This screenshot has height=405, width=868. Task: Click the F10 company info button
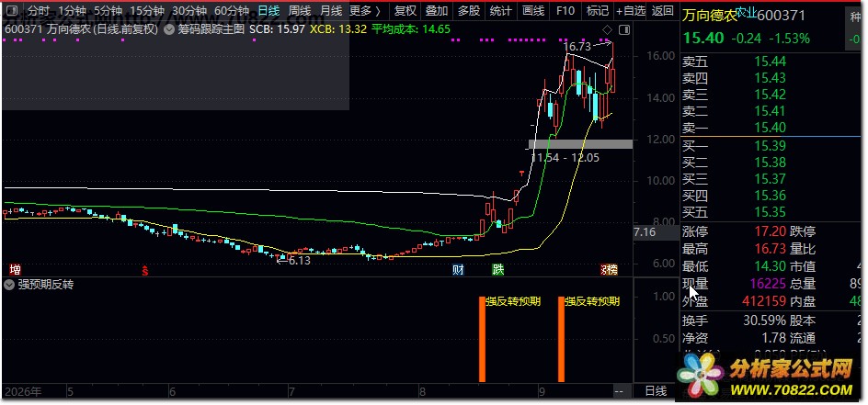point(565,10)
